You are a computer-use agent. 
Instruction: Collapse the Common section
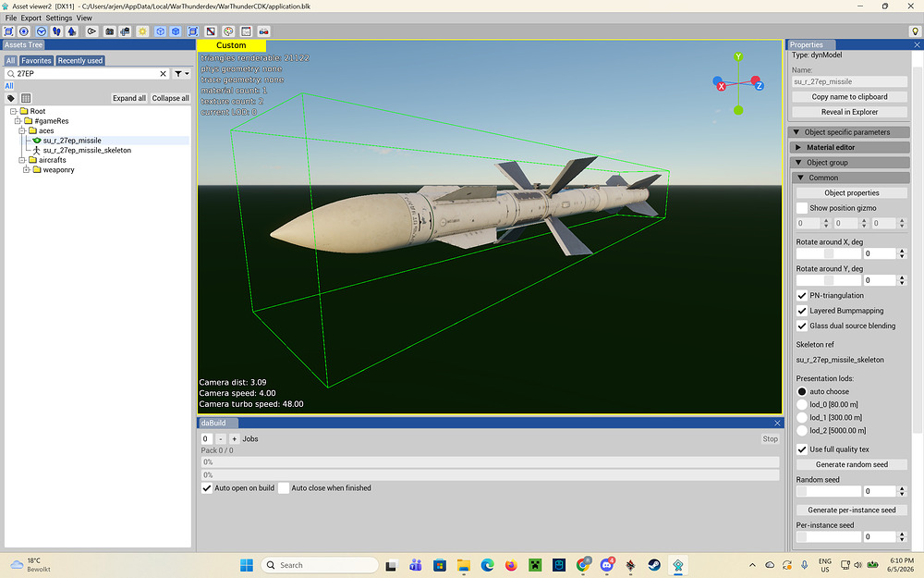pos(850,178)
